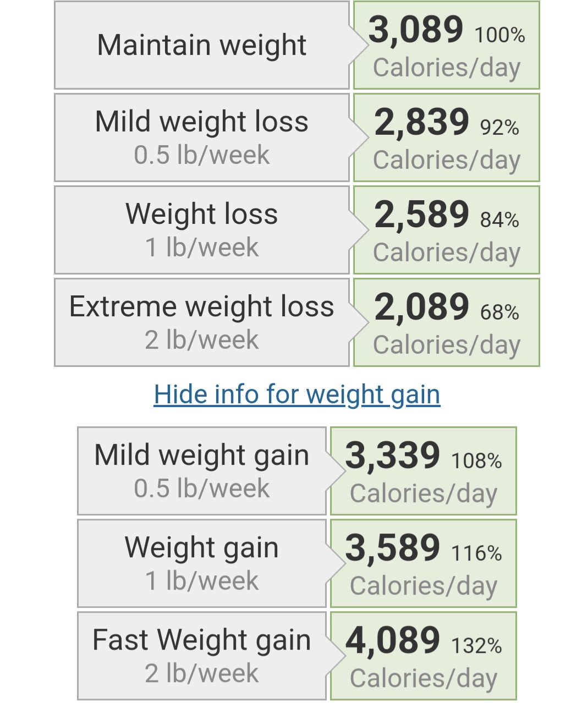Click the 100% percentage next to 3,089
Image resolution: width=588 pixels, height=703 pixels.
coord(499,35)
